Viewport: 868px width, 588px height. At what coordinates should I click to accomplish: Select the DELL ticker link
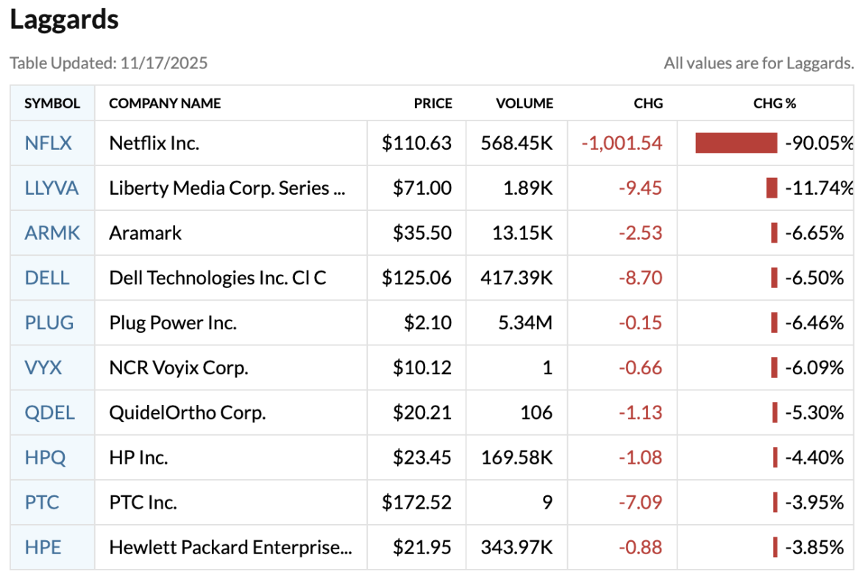[x=47, y=278]
